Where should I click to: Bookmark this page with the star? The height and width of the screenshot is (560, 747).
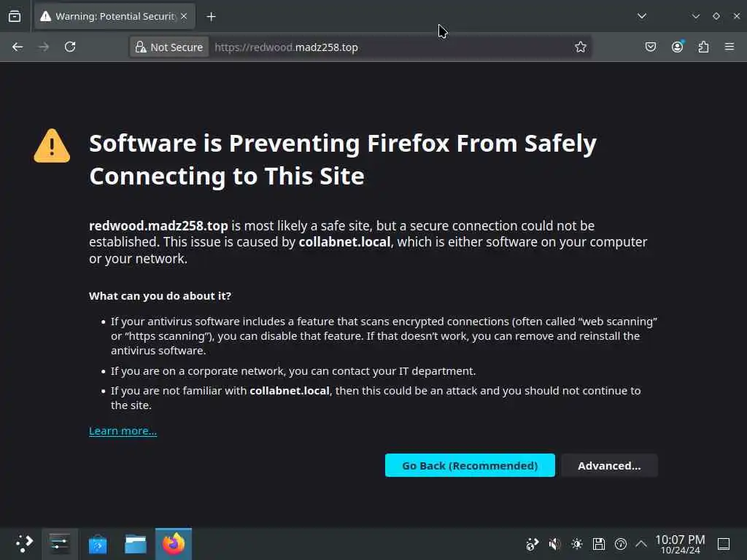[580, 47]
